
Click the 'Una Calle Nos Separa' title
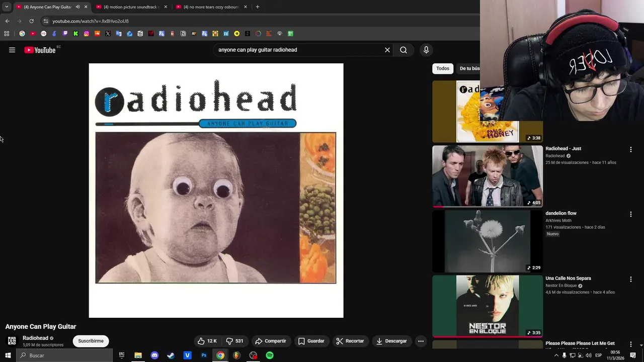coord(568,279)
